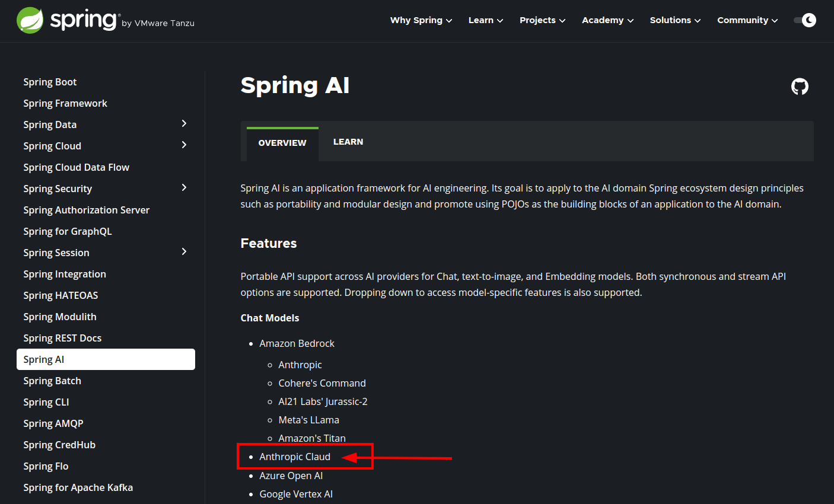Click AI21 Labs' Jurassic-2 item
The width and height of the screenshot is (834, 504).
323,401
